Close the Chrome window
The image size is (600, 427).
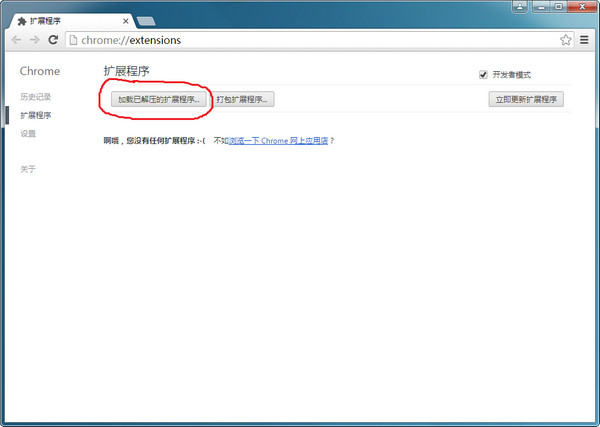point(582,7)
